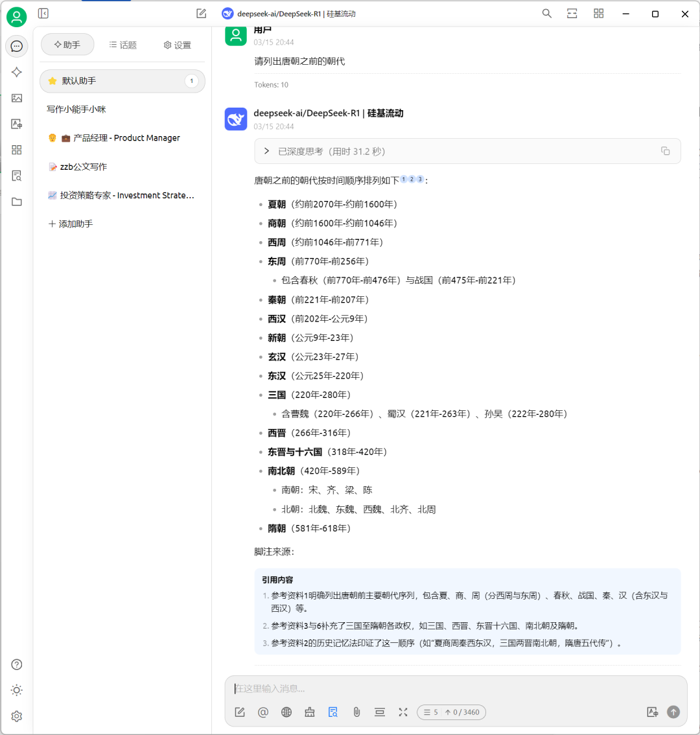Open the Mini Apps grid panel

(x=16, y=150)
